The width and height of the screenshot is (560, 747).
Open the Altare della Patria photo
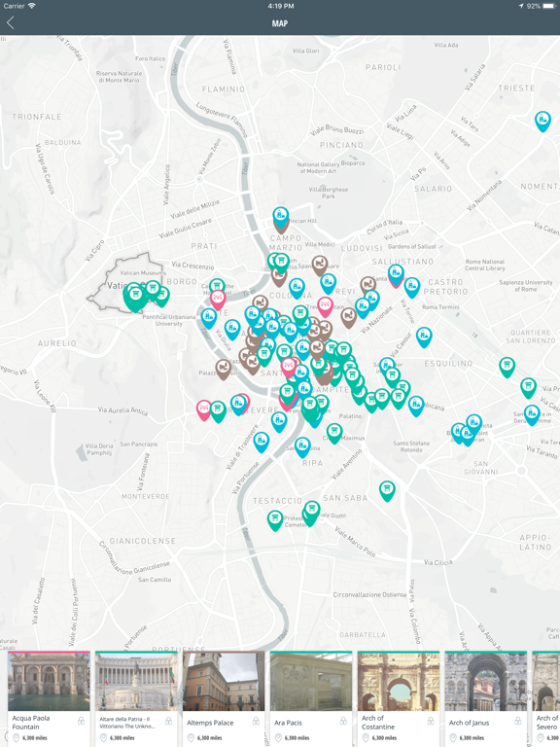pos(136,682)
